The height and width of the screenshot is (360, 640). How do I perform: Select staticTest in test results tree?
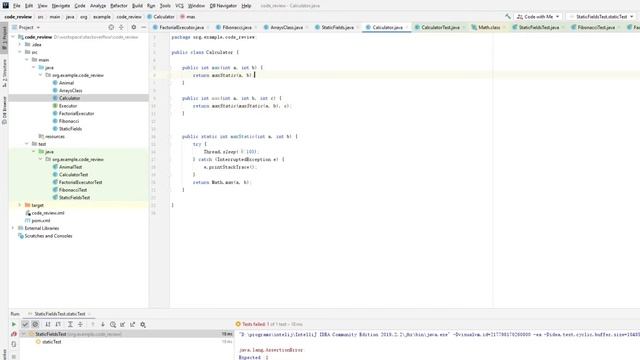pos(51,342)
